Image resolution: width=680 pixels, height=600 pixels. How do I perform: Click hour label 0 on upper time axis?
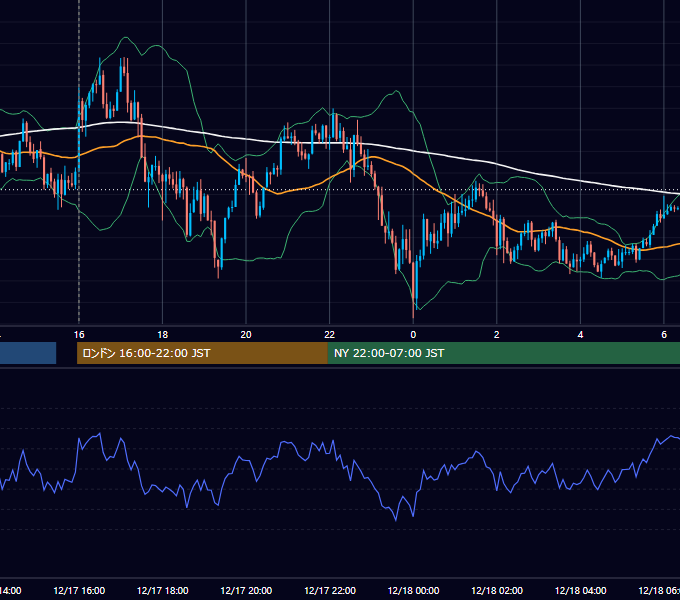tap(413, 335)
